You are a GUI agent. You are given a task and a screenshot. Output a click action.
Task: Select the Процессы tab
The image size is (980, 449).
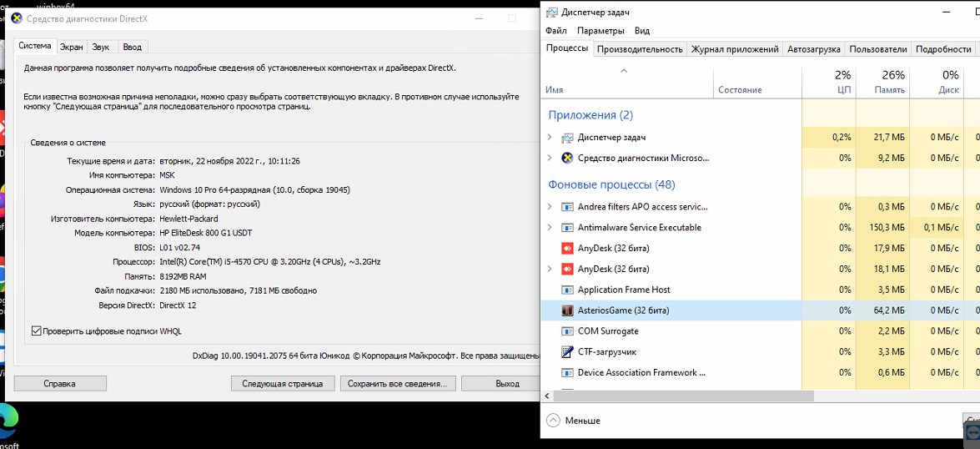pos(567,48)
